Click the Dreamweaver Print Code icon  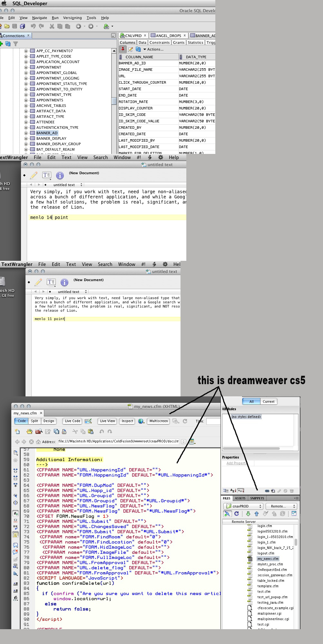(64, 431)
